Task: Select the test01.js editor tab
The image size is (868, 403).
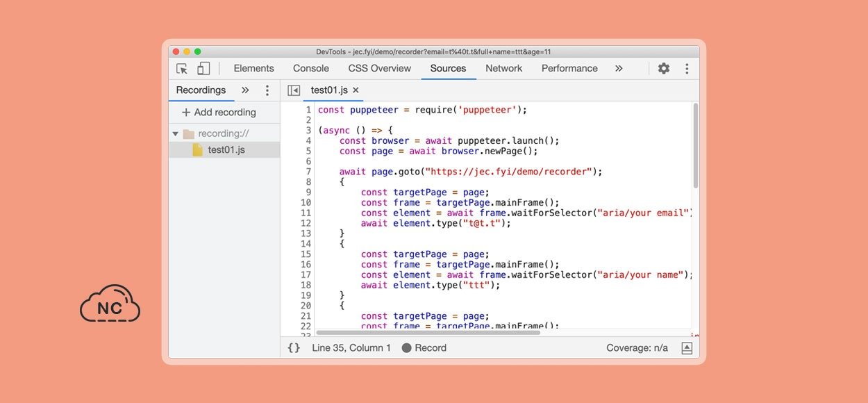Action: (329, 90)
